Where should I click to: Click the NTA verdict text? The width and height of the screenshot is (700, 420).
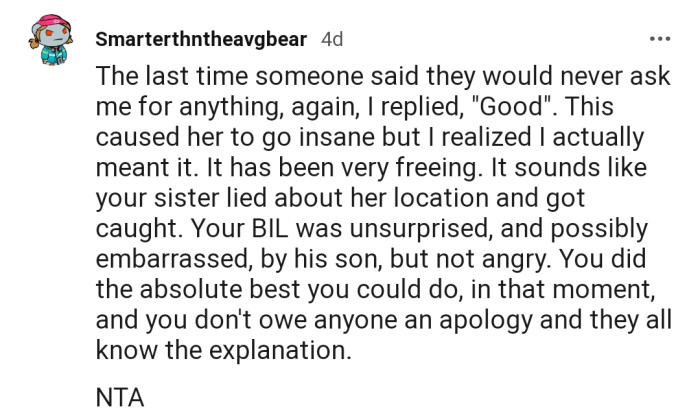click(x=120, y=397)
